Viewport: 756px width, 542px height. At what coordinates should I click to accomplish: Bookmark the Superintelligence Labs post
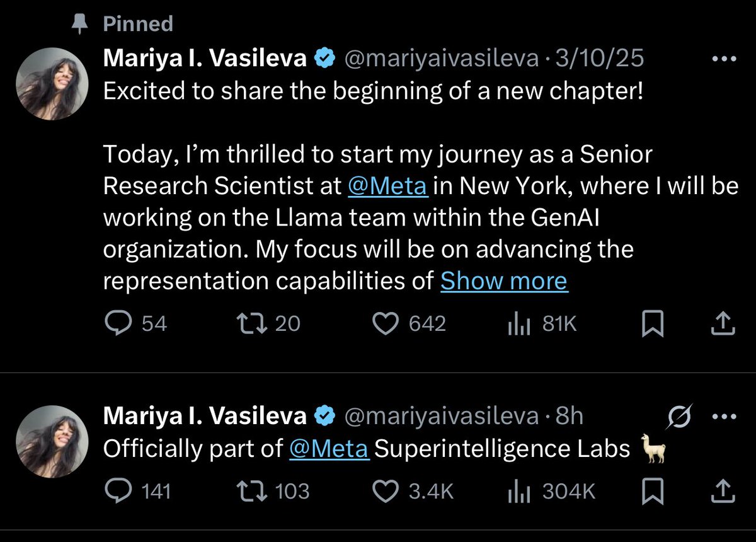pos(653,492)
